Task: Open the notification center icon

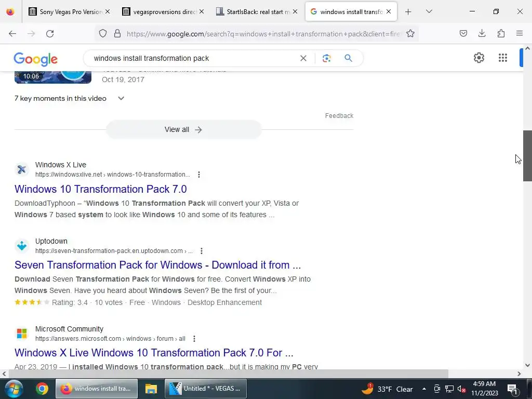Action: [512, 389]
